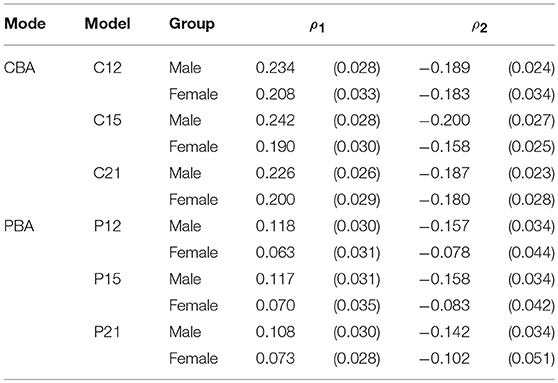Select the value 0.234 for C12 Male

pyautogui.click(x=275, y=68)
